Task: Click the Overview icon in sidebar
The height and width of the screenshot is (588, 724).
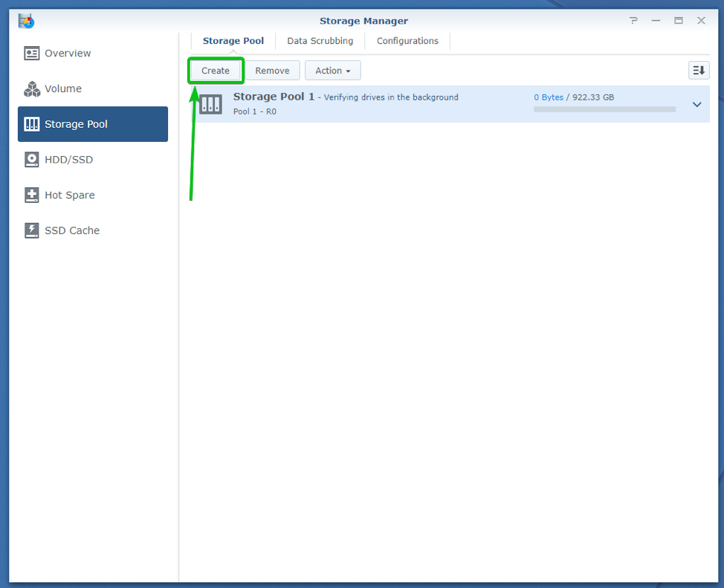Action: pyautogui.click(x=31, y=54)
